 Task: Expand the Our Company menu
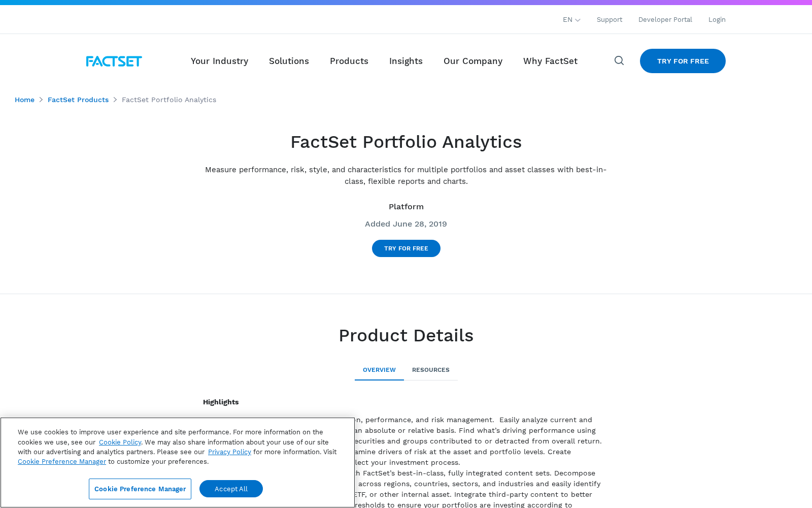click(x=473, y=61)
